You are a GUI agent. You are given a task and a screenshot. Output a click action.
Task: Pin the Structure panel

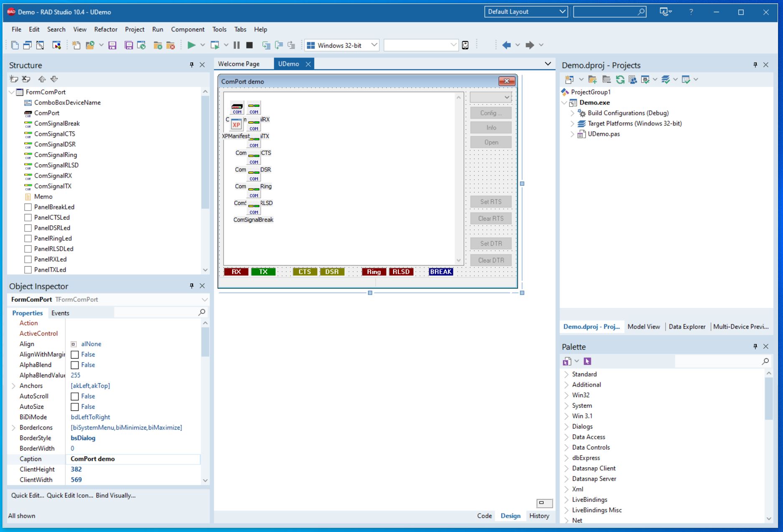click(192, 65)
